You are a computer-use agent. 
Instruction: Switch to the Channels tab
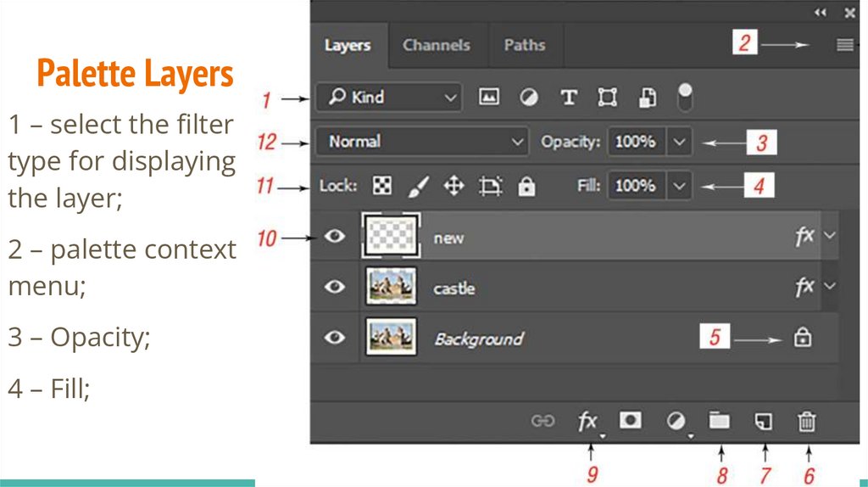436,46
